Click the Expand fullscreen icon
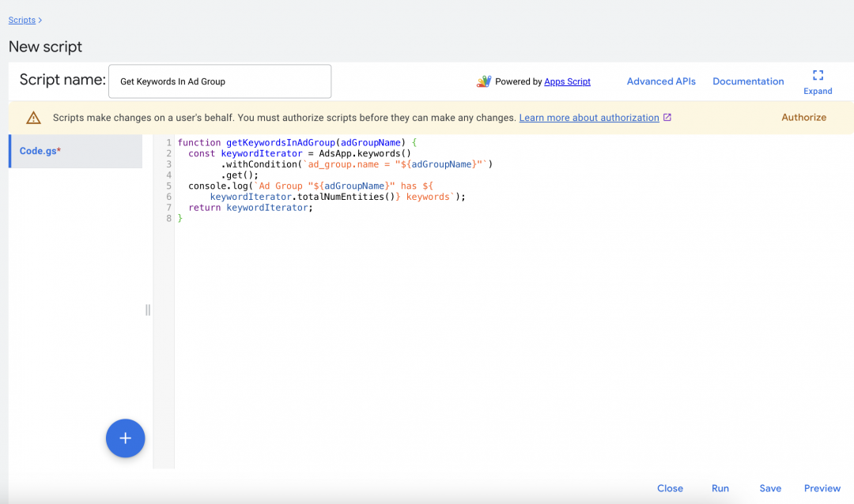 point(818,75)
